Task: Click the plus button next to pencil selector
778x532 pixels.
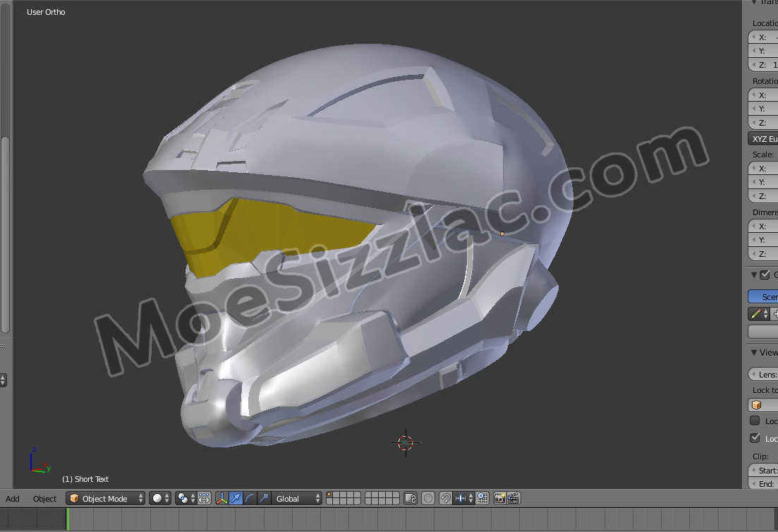Action: pos(774,314)
